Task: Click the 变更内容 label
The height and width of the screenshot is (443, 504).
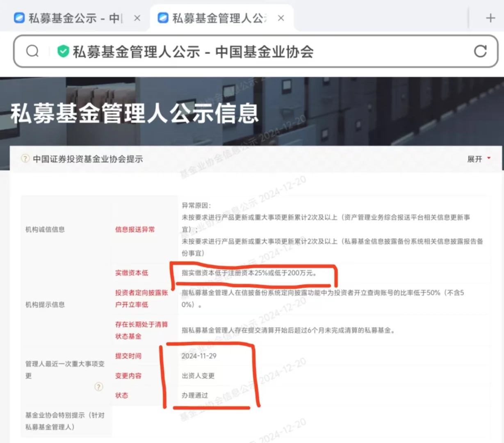Action: [128, 376]
